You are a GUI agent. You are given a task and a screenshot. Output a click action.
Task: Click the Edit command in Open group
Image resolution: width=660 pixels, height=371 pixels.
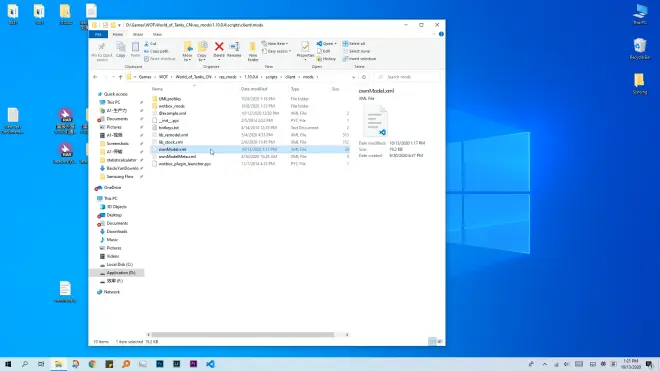point(324,51)
